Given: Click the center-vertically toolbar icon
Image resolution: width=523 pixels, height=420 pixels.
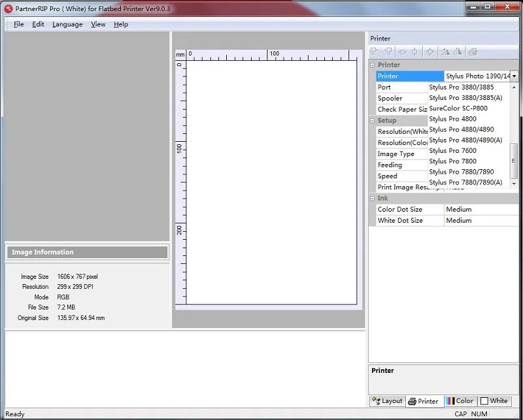Looking at the screenshot, I should point(414,52).
